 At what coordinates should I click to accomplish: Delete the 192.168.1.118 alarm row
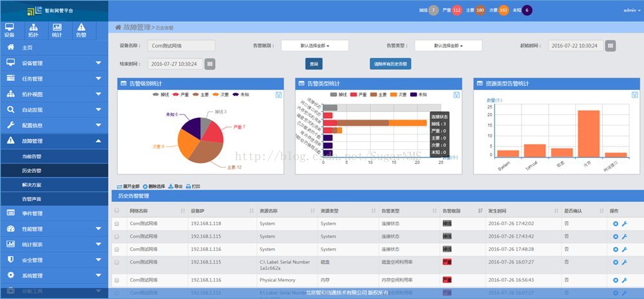615,224
